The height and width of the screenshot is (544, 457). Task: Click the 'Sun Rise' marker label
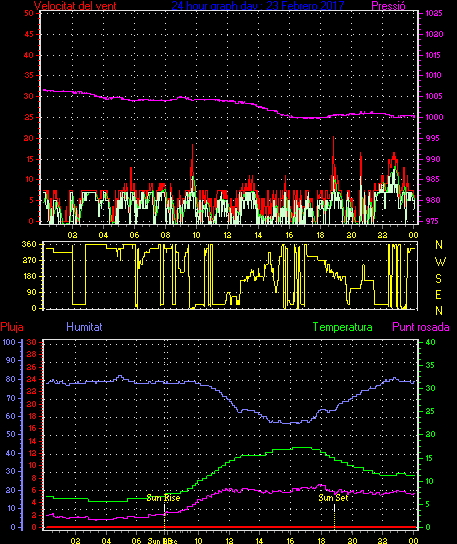click(x=163, y=498)
